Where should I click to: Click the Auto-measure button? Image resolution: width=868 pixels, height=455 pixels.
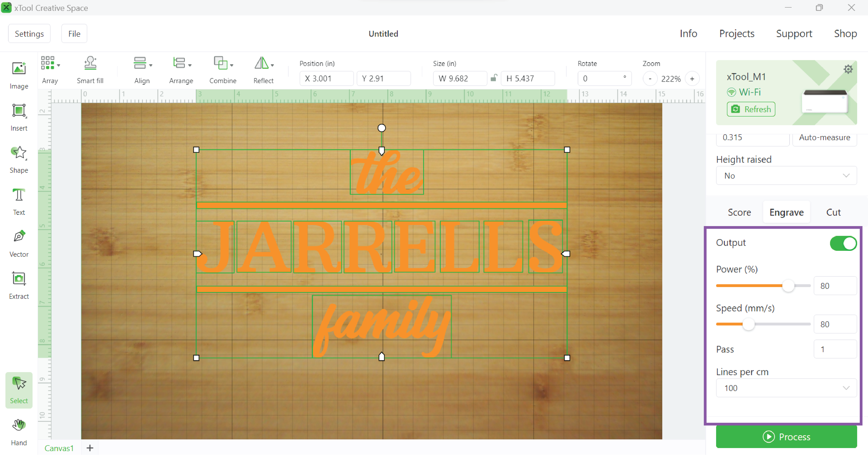[x=824, y=137]
